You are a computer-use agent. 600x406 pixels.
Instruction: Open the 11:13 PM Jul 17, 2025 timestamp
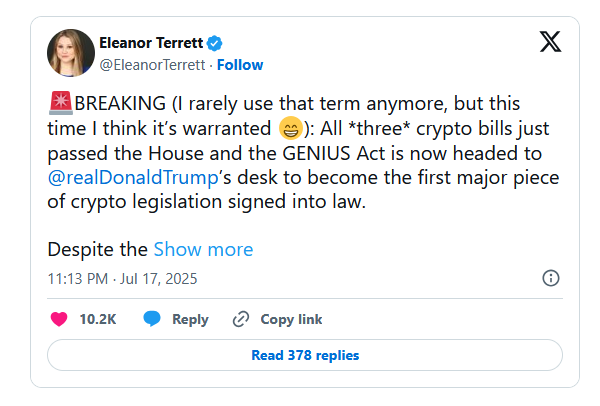pos(122,279)
